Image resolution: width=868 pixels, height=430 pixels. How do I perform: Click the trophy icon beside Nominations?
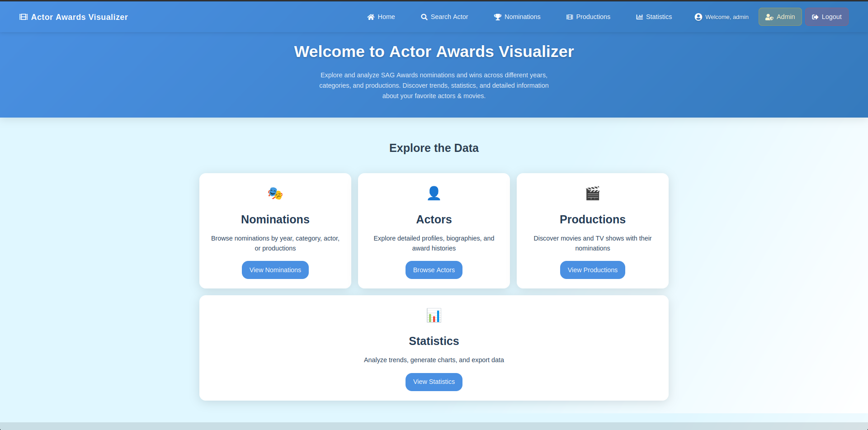coord(497,17)
